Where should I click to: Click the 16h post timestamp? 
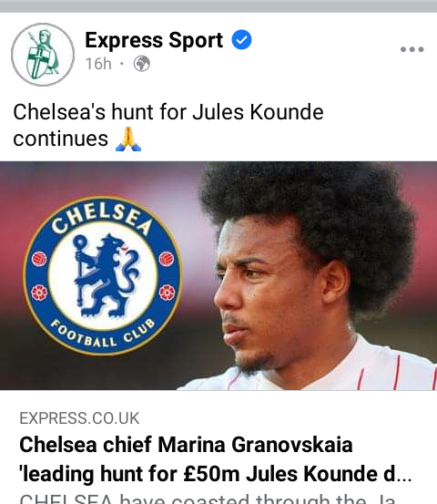point(98,64)
